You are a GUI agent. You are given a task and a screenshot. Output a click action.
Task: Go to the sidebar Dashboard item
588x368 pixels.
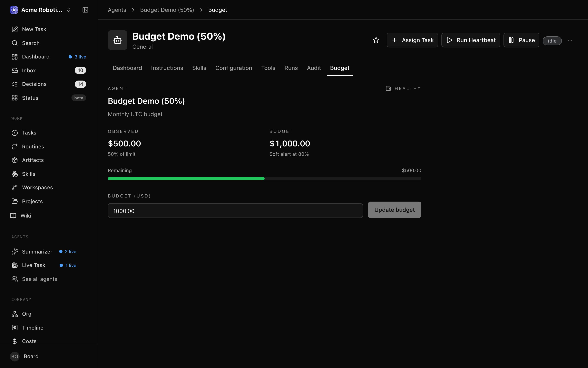click(x=49, y=57)
